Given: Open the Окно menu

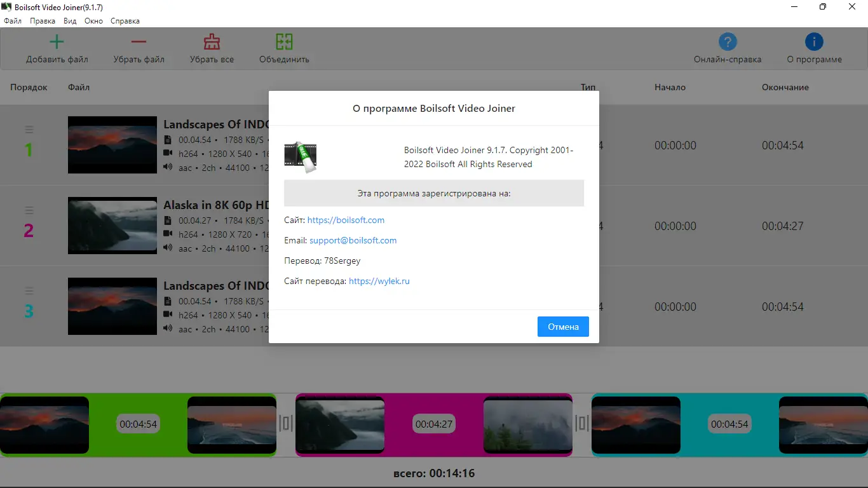Looking at the screenshot, I should 93,21.
